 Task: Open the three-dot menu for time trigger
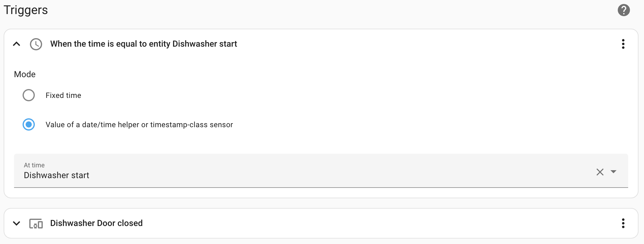(623, 44)
